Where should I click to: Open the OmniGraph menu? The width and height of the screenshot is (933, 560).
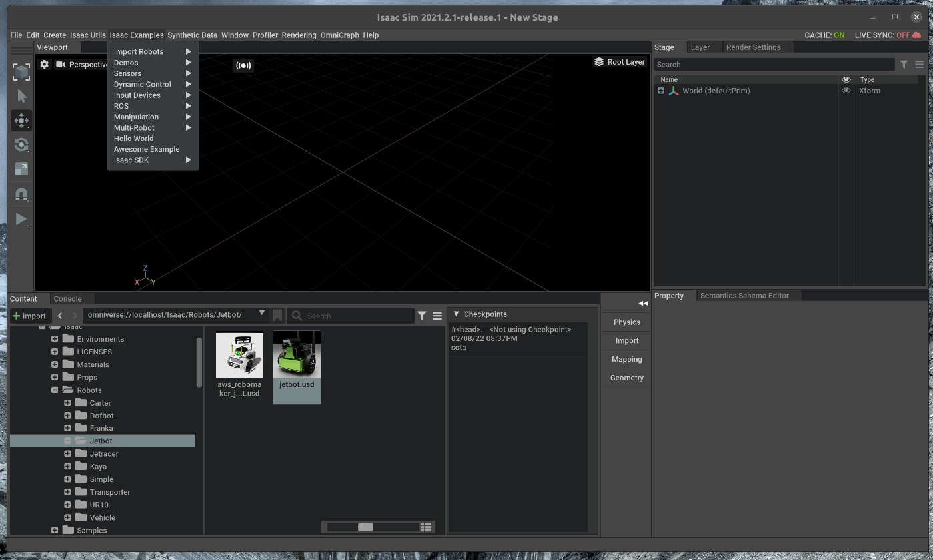339,35
